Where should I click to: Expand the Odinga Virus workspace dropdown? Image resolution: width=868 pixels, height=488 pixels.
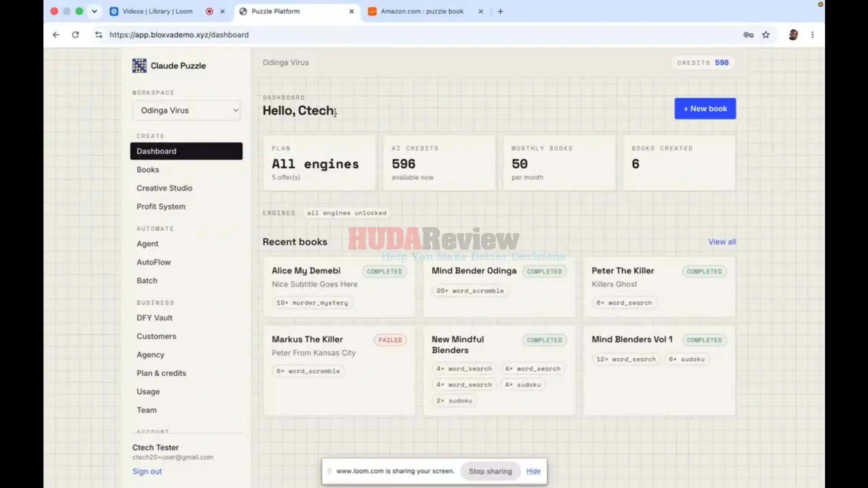point(186,110)
